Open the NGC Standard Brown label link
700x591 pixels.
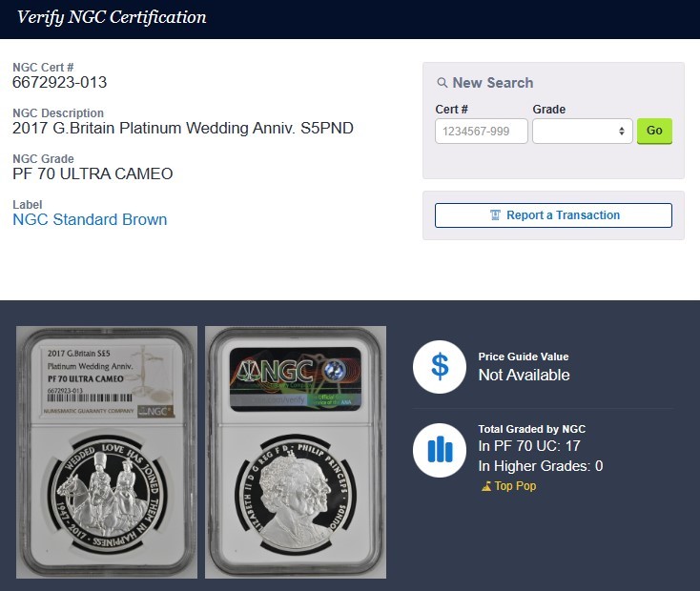pos(90,219)
